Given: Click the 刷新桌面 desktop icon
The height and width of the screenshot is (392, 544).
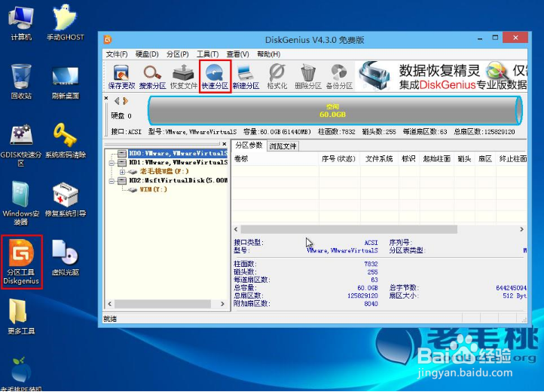Looking at the screenshot, I should tap(66, 84).
